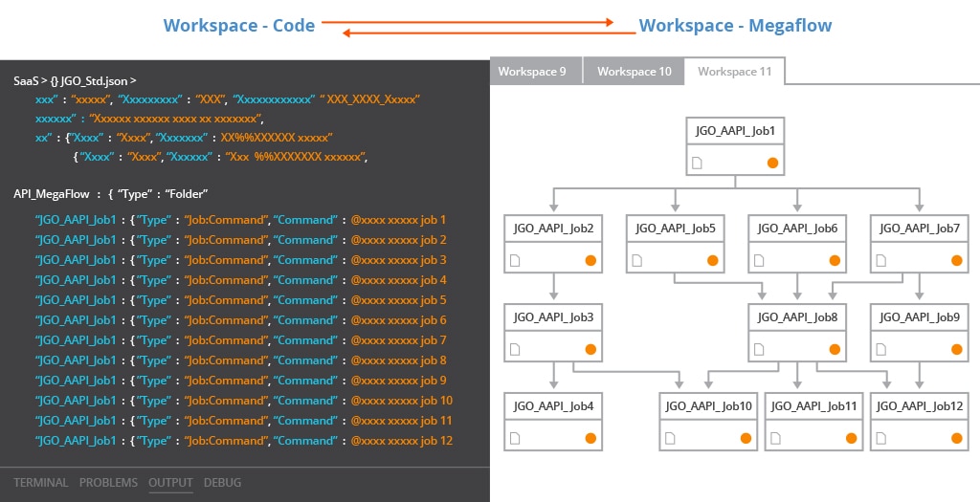Click document icon in JGO_AAPI_Job9 node
Image resolution: width=980 pixels, height=502 pixels.
pyautogui.click(x=880, y=349)
